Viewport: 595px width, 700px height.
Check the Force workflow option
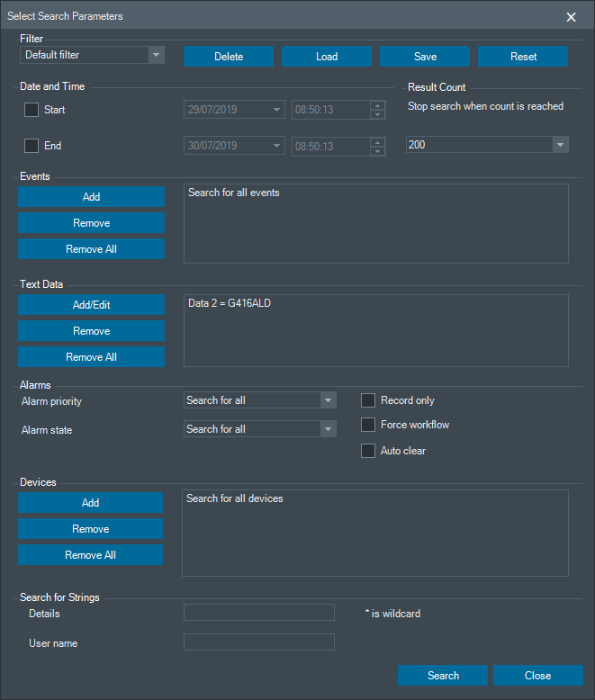pos(368,425)
